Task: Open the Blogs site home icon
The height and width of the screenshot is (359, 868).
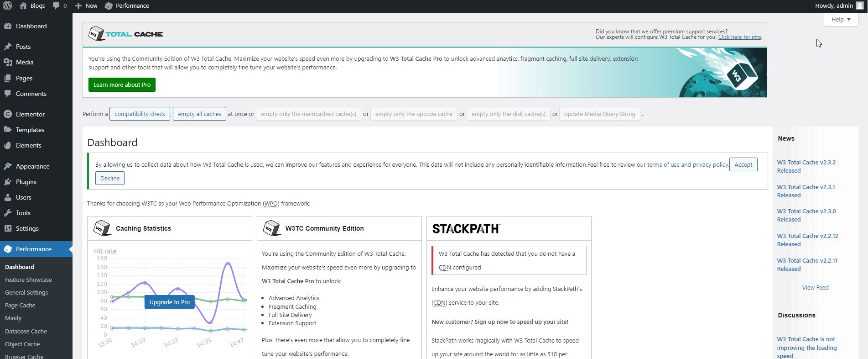Action: pyautogui.click(x=23, y=5)
